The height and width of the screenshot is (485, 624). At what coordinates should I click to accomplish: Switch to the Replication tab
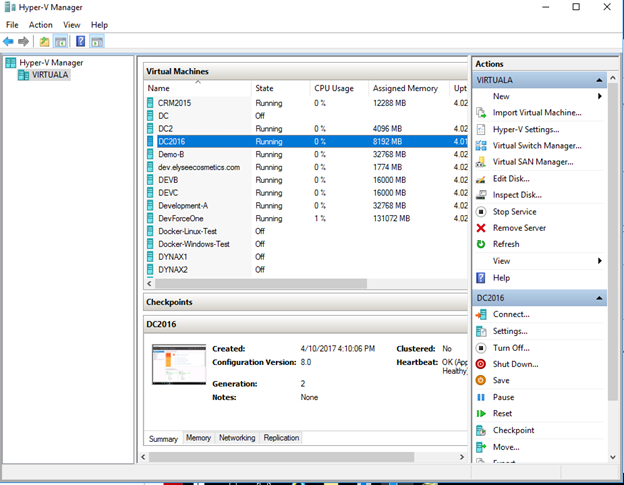[x=281, y=438]
